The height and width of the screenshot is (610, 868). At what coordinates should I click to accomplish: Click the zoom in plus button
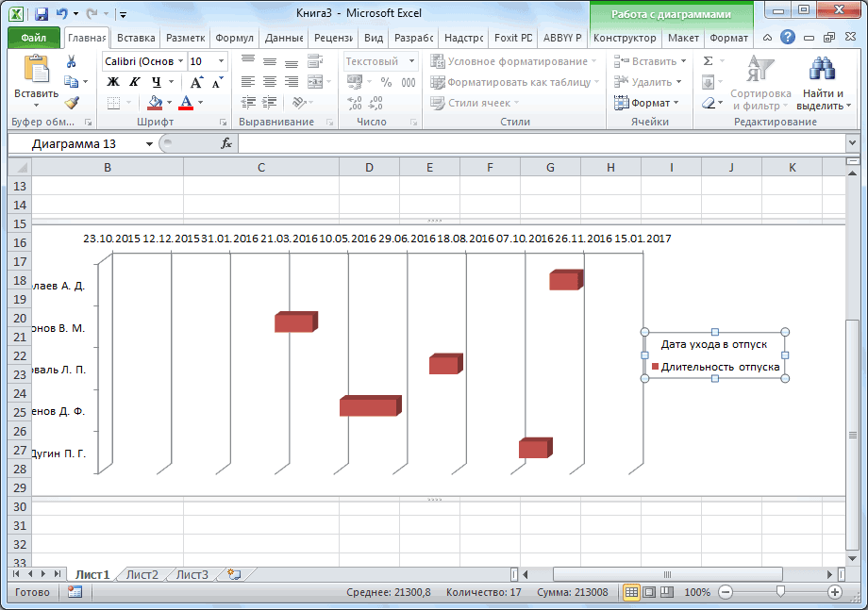point(835,592)
